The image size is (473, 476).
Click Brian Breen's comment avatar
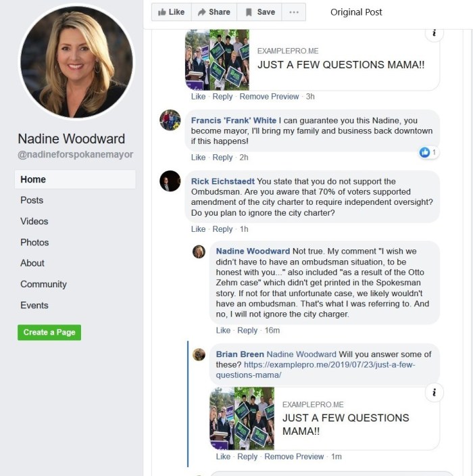click(x=199, y=354)
